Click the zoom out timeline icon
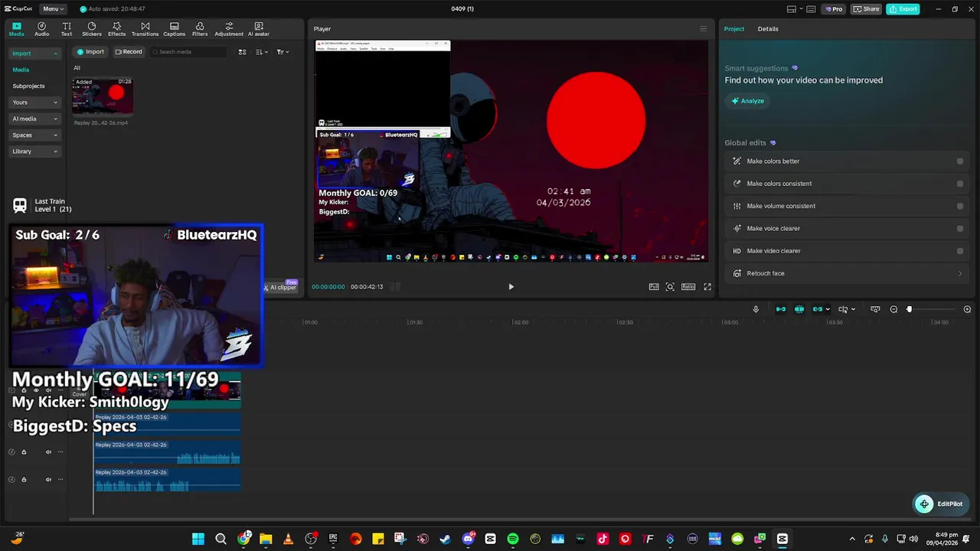Viewport: 980px width, 551px height. point(893,309)
